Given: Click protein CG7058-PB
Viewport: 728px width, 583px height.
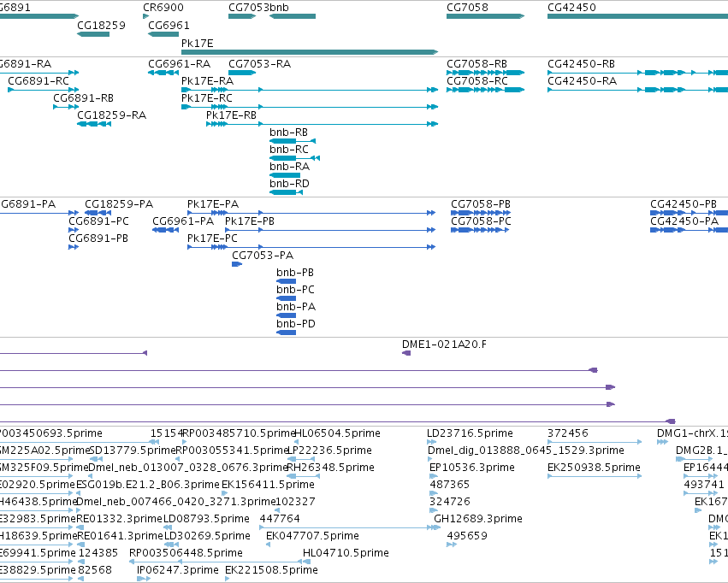Looking at the screenshot, I should (481, 213).
